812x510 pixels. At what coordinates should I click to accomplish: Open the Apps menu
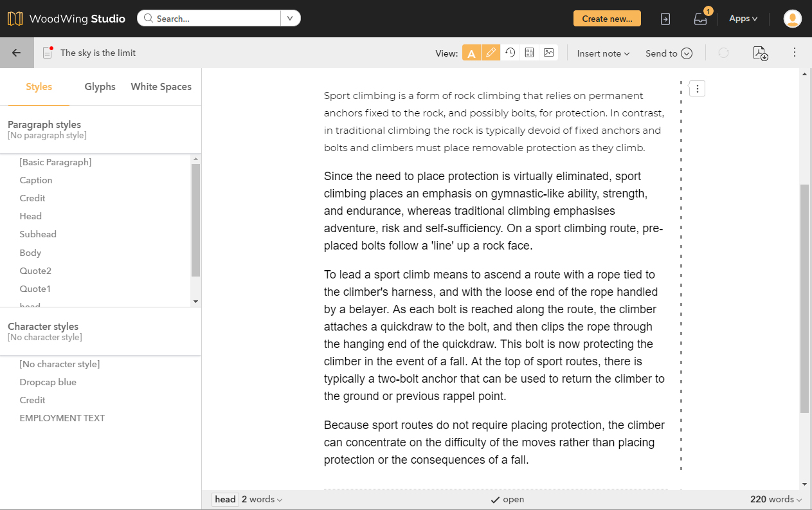[x=743, y=18]
